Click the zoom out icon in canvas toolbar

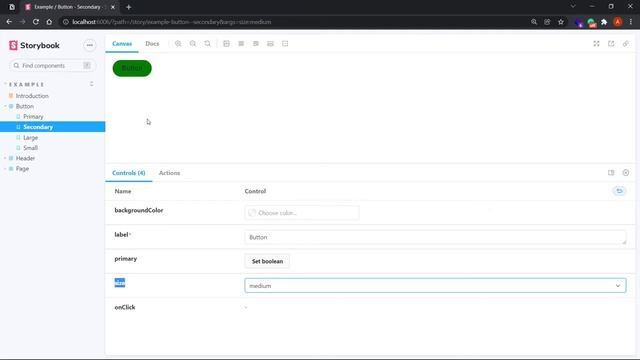click(193, 44)
